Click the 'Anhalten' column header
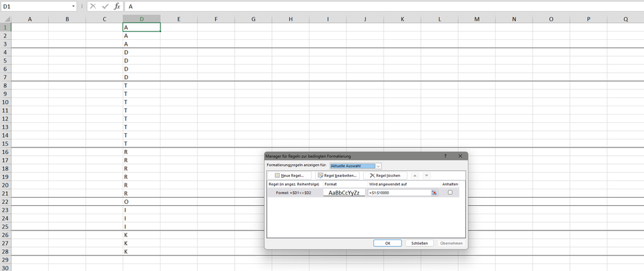The width and height of the screenshot is (644, 271). 450,184
